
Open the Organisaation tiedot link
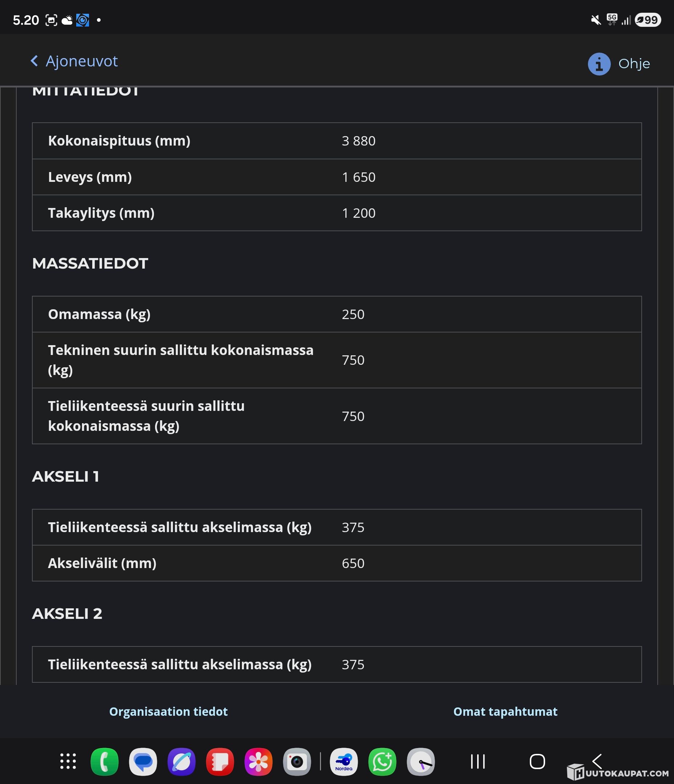point(168,712)
